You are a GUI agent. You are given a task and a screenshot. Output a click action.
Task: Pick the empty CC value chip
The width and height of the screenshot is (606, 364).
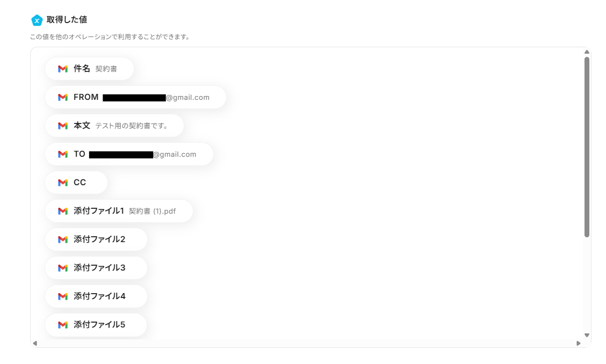(76, 183)
